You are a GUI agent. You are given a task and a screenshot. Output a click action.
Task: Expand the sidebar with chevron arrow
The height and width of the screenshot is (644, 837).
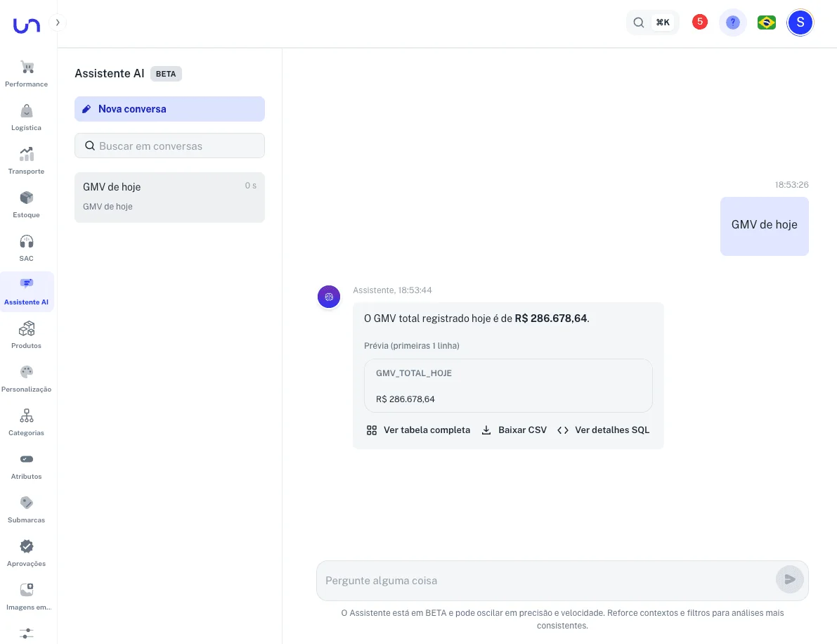click(58, 22)
